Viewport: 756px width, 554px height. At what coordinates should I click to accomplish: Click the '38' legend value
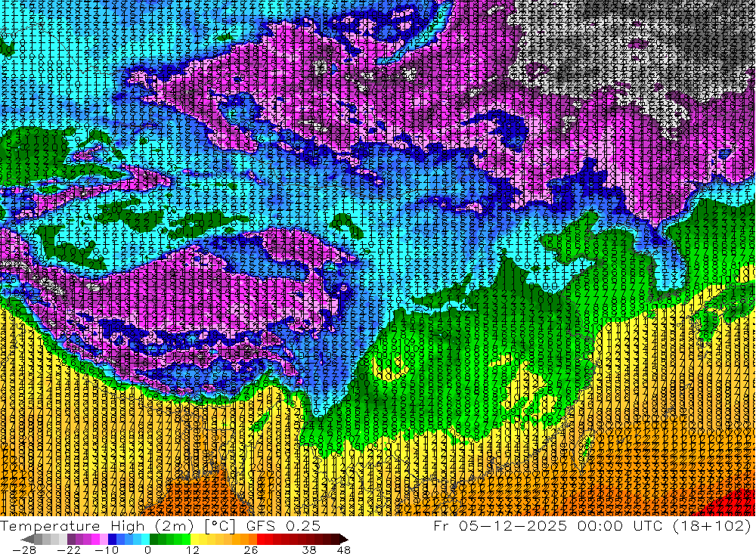(309, 549)
